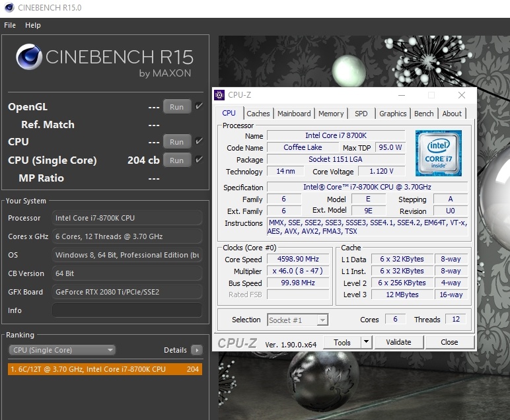Switch to the Mainboard tab
510x420 pixels.
click(294, 114)
